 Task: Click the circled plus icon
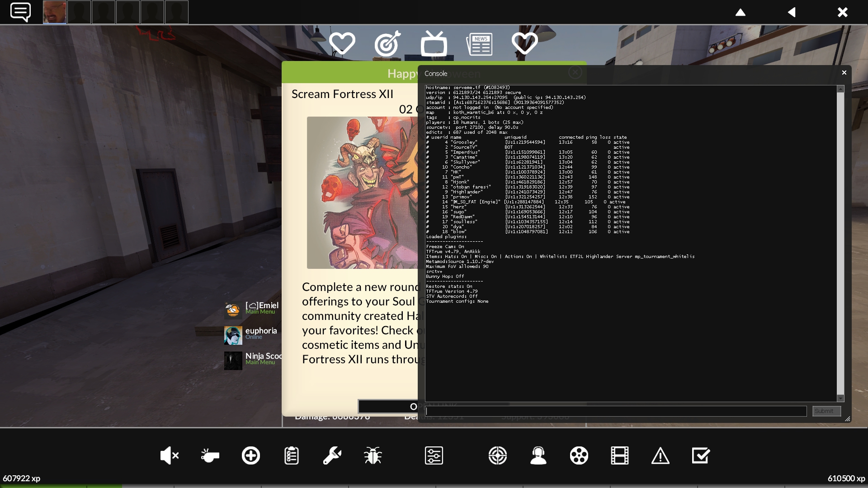[x=251, y=455]
